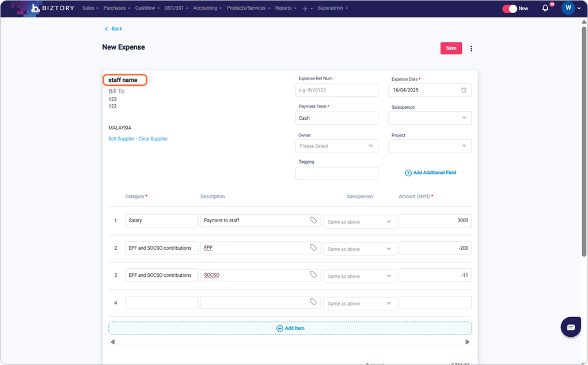Open the Products/Services menu
The image size is (588, 365).
pos(248,8)
